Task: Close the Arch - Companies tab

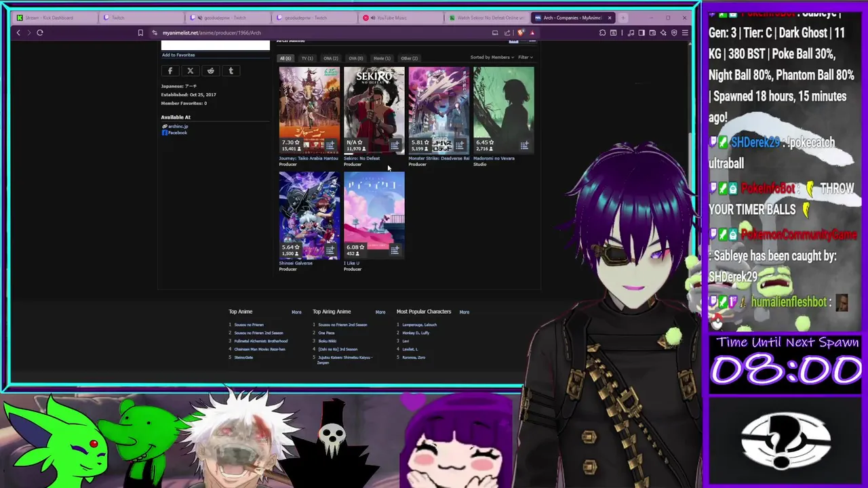Action: click(610, 18)
